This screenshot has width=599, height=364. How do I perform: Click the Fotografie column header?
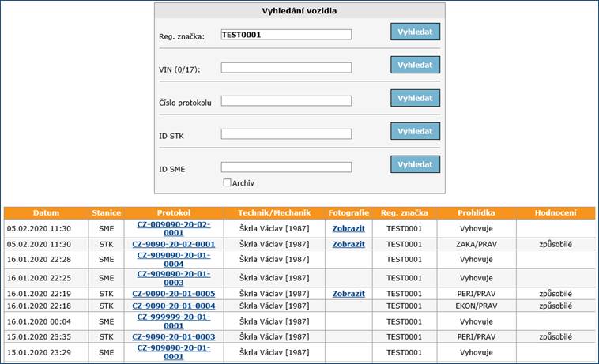(348, 213)
